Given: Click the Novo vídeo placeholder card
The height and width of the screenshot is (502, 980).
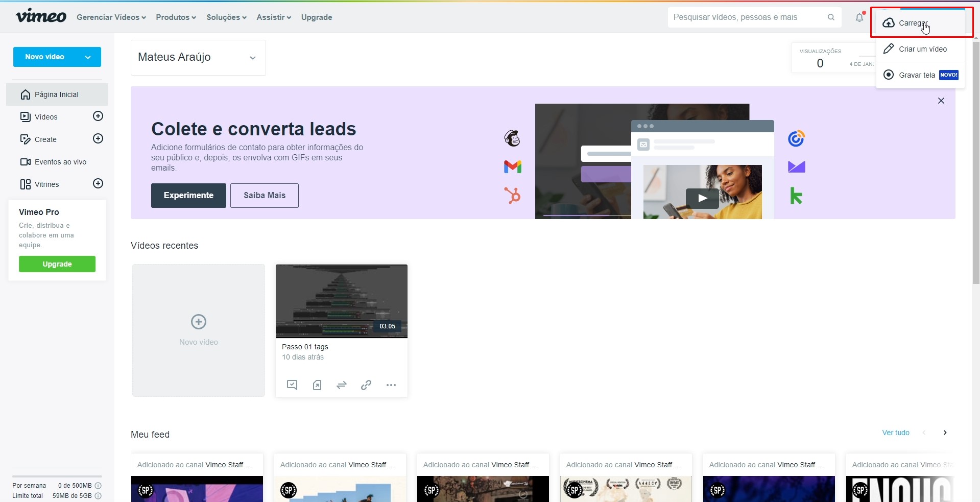Looking at the screenshot, I should 199,330.
